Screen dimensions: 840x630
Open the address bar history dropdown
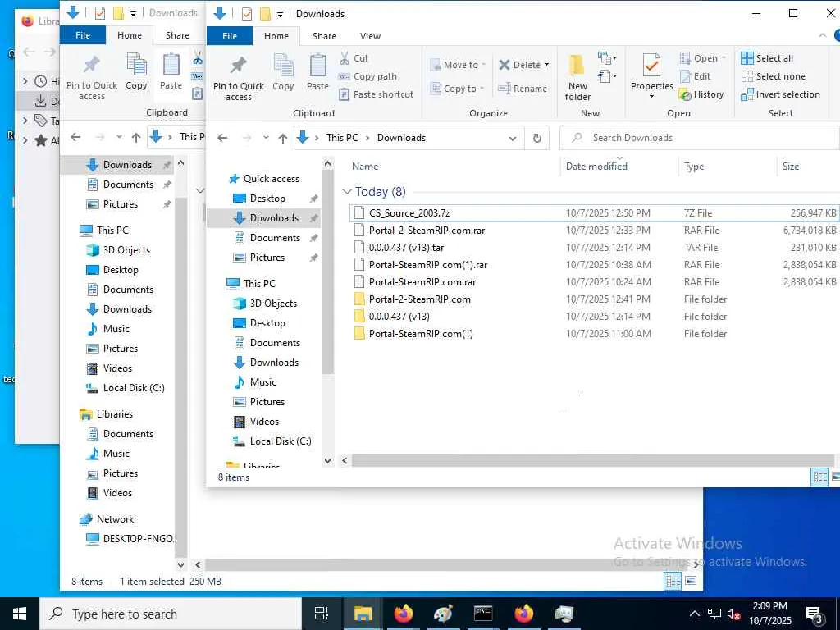tap(513, 138)
